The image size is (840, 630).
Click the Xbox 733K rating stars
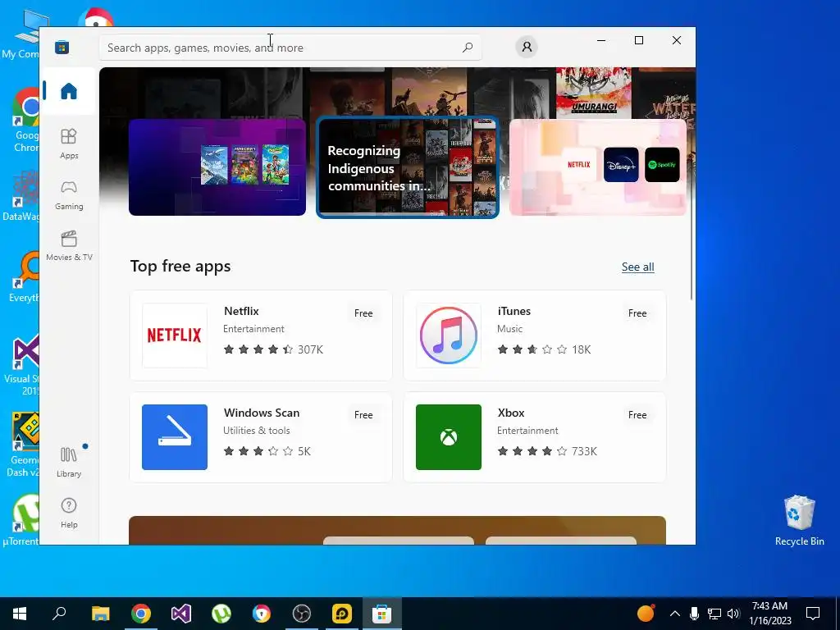(532, 451)
